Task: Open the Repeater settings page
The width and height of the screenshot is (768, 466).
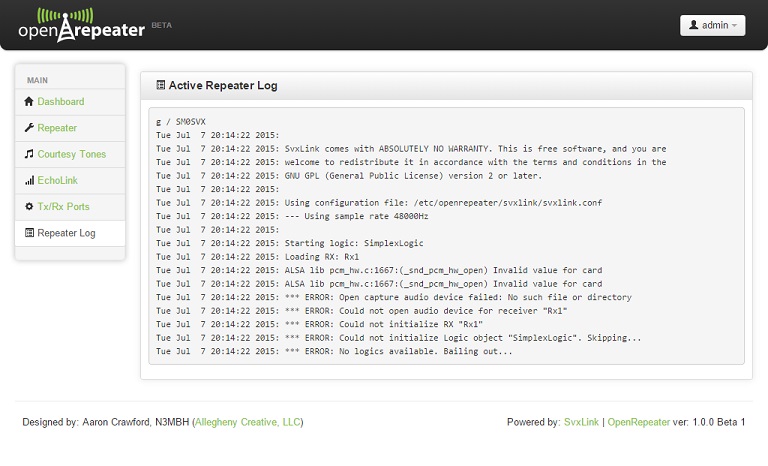Action: coord(57,128)
